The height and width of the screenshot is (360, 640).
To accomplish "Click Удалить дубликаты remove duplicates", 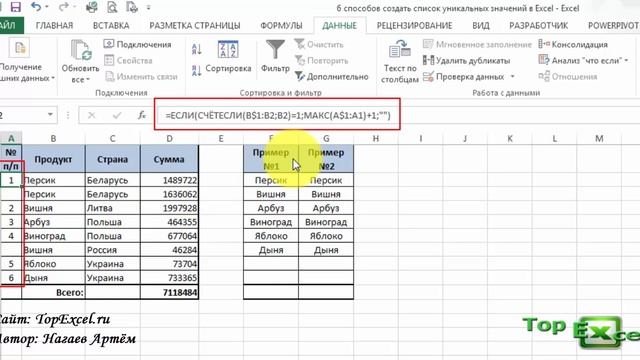I will coord(467,60).
